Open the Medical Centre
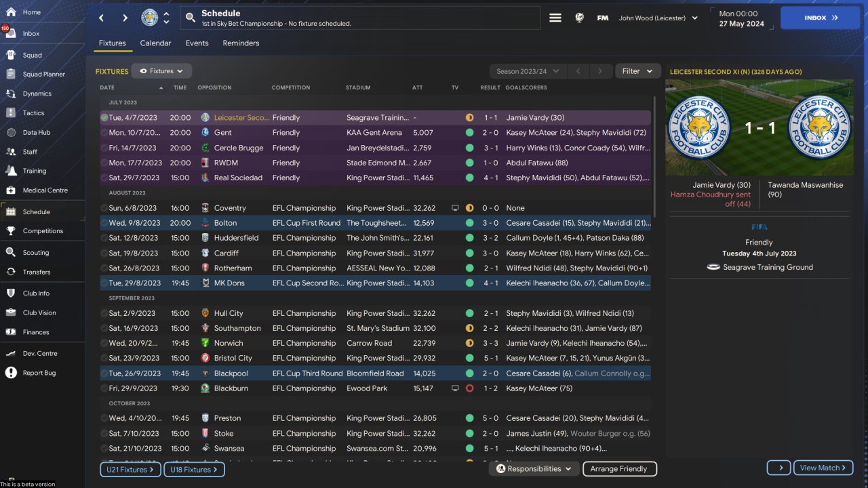This screenshot has height=488, width=868. 43,190
